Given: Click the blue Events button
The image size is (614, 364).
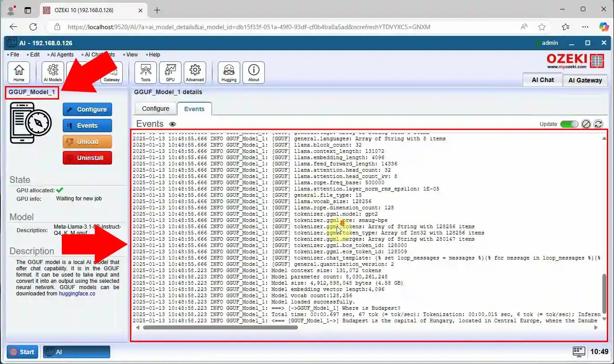Looking at the screenshot, I should tap(87, 126).
